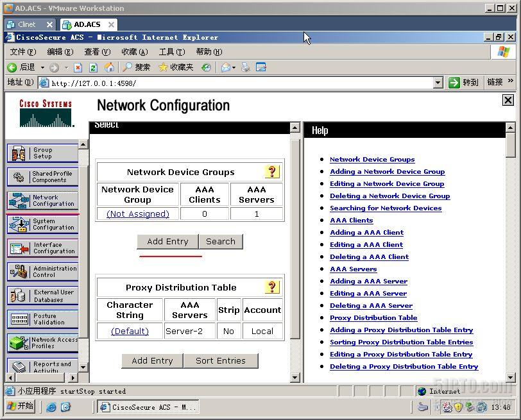Open Deleting a AAA Server help link
521x420 pixels.
(x=371, y=305)
